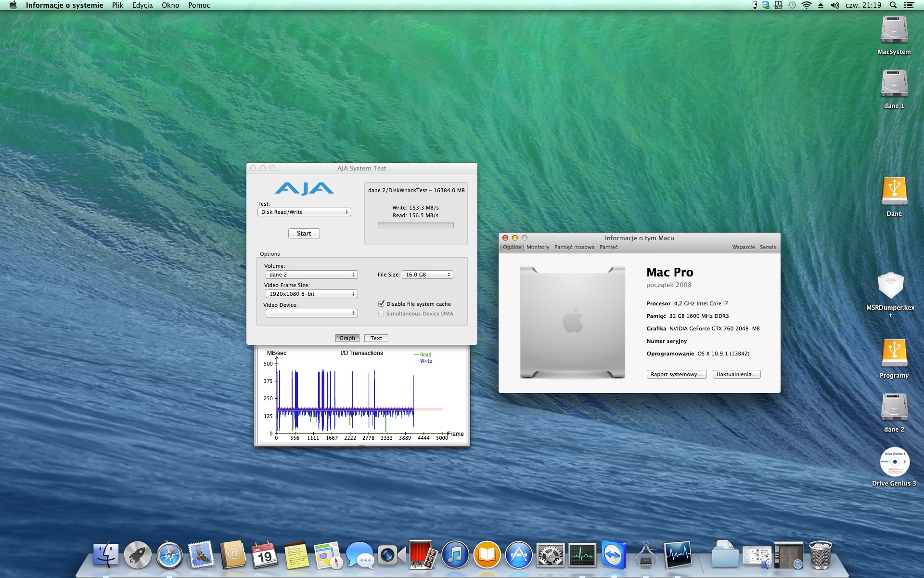Select Ogólne tab
924x578 pixels.
point(512,247)
